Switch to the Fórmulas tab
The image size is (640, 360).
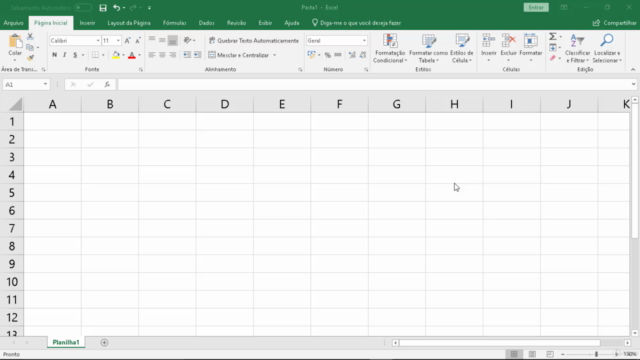[174, 23]
